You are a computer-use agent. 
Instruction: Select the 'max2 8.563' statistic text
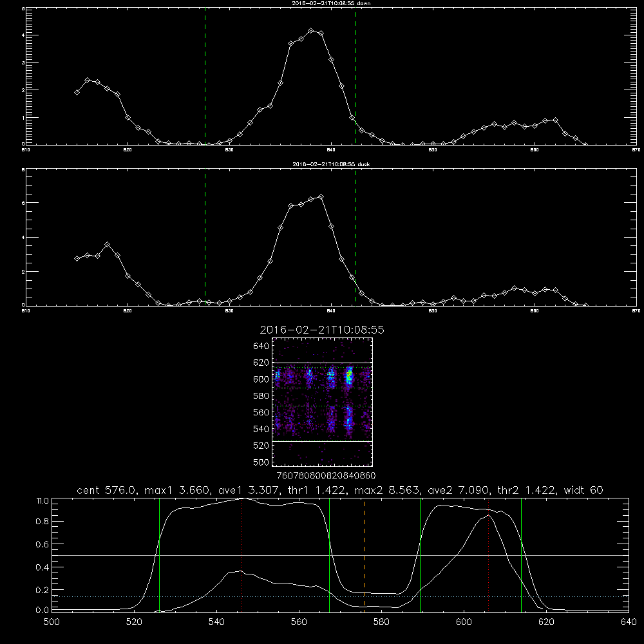pos(387,490)
